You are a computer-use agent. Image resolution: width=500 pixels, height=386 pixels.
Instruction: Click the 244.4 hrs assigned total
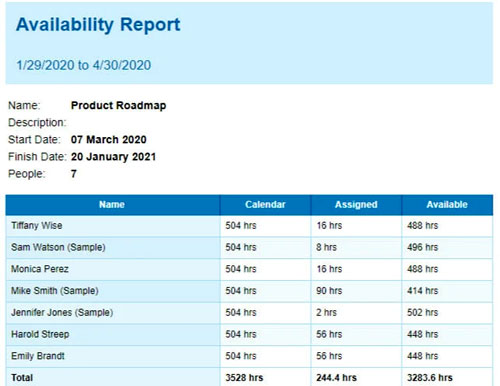[336, 378]
